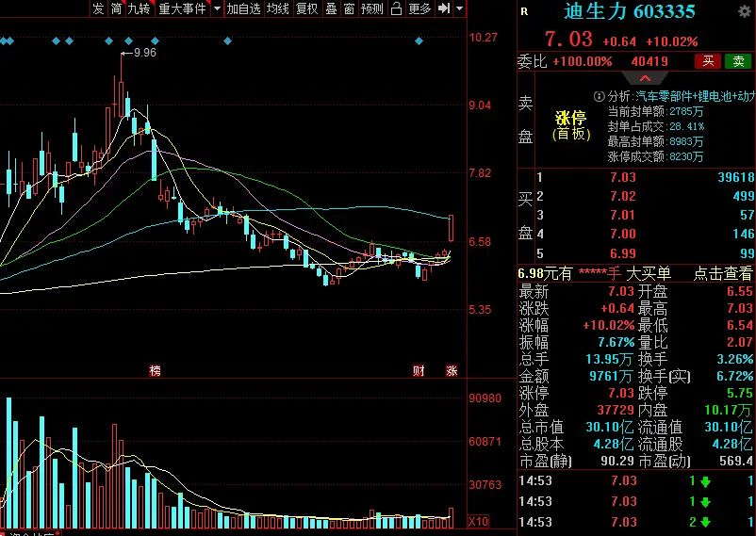Click the 点击查看 link
Viewport: 756px width, 536px height.
click(x=721, y=273)
